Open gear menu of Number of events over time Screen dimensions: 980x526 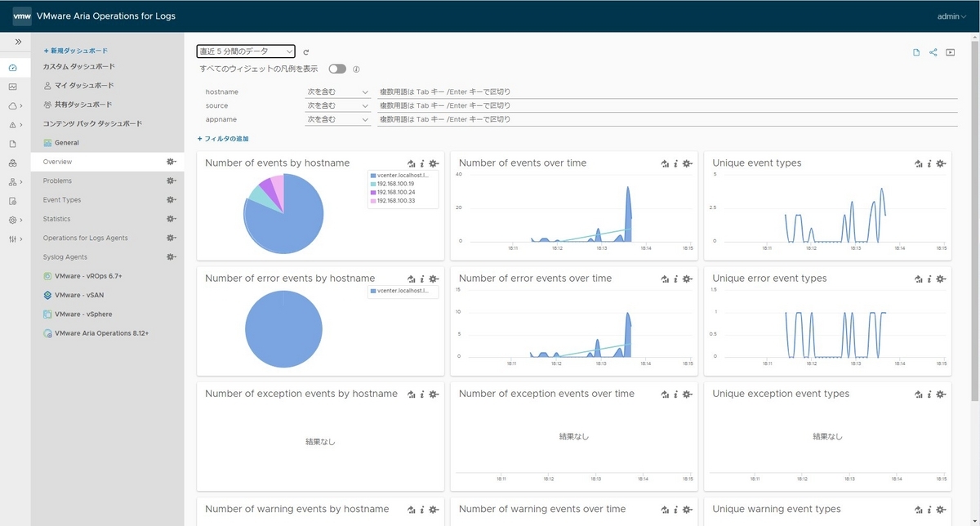tap(688, 163)
